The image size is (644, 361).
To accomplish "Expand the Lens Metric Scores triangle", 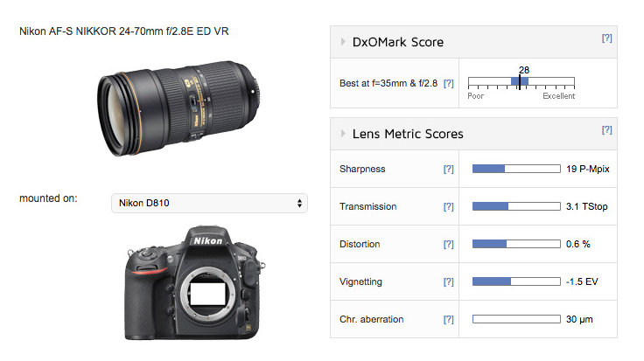I will click(343, 134).
